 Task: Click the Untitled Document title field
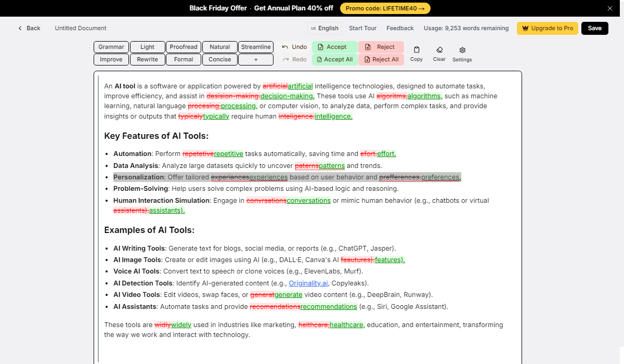pyautogui.click(x=81, y=28)
